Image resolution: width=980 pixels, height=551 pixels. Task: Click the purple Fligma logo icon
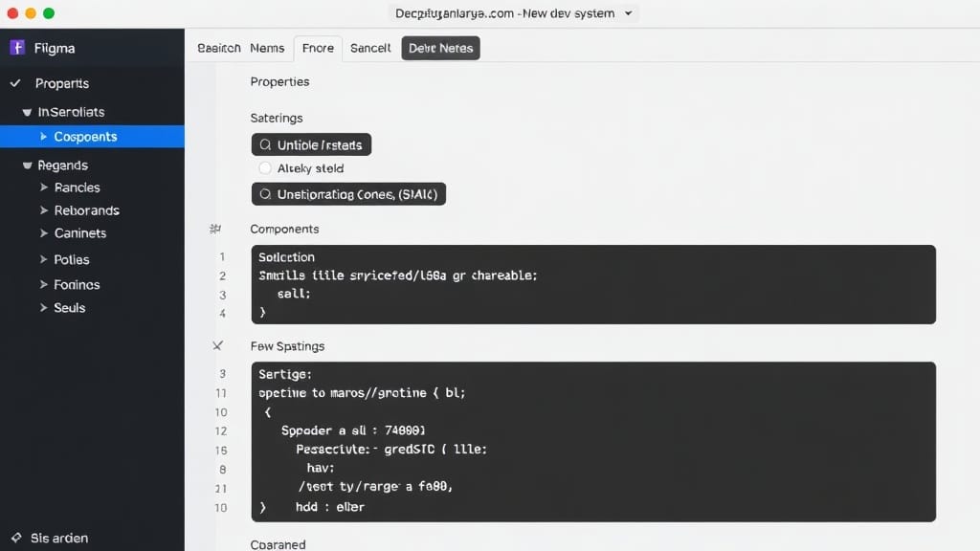pyautogui.click(x=17, y=48)
